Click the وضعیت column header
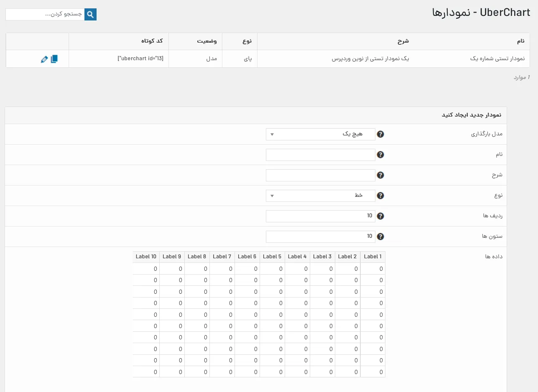Screen dimensions: 538x392 point(207,41)
